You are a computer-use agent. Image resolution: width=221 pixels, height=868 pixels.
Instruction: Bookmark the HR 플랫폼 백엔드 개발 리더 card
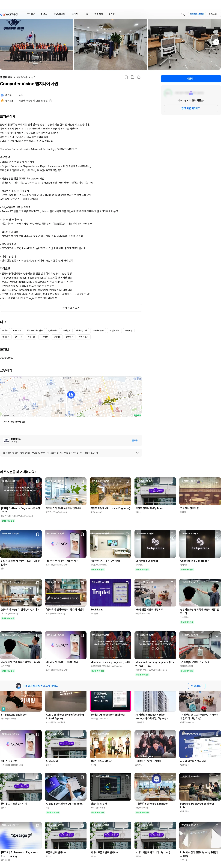point(172,583)
